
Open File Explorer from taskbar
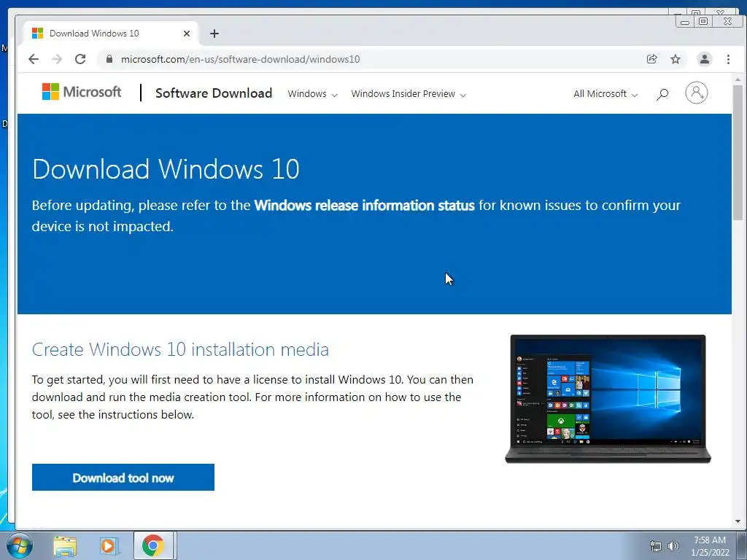pos(65,545)
